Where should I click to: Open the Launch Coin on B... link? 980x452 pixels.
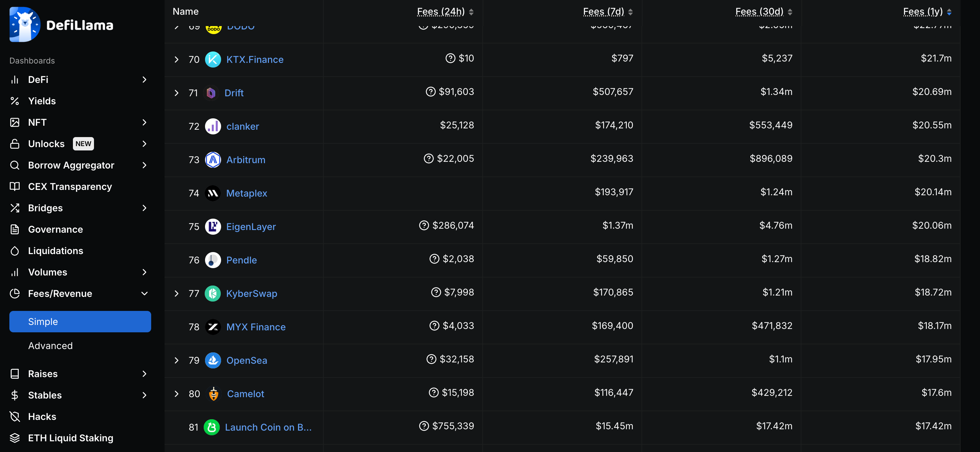click(268, 427)
